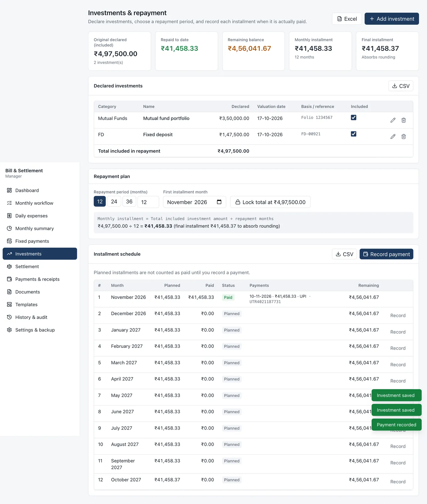Record payment for August 2027

pyautogui.click(x=398, y=446)
